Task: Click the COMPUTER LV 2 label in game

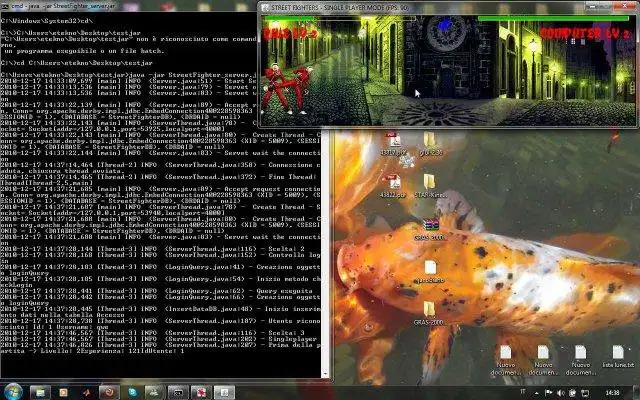Action: pos(584,33)
